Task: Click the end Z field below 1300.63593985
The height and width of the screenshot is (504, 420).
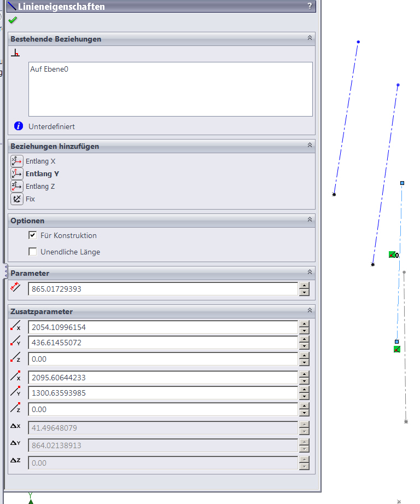Action: [x=163, y=409]
